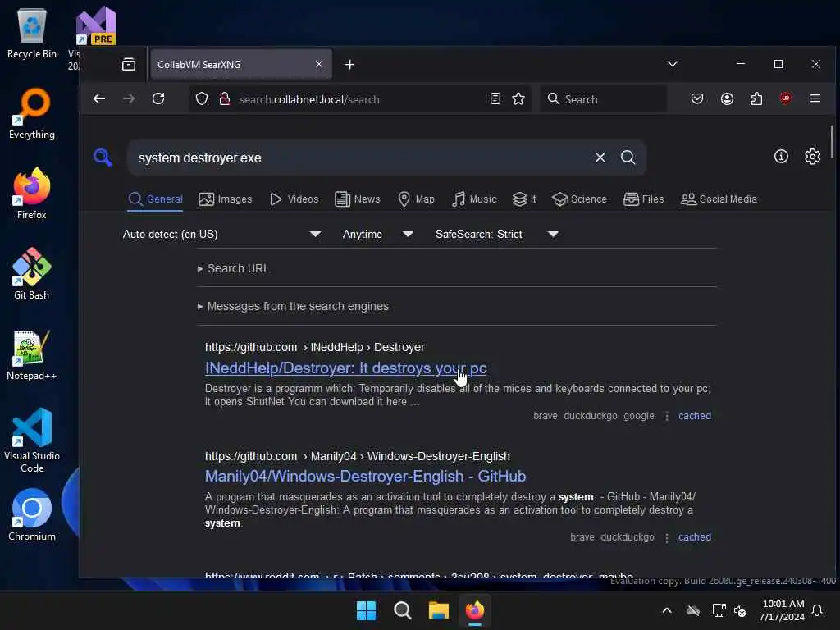Switch to the It tab
Image resolution: width=840 pixels, height=630 pixels.
(x=524, y=199)
